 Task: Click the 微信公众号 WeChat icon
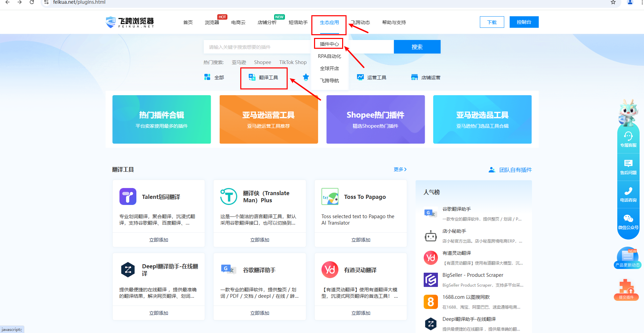click(x=628, y=219)
